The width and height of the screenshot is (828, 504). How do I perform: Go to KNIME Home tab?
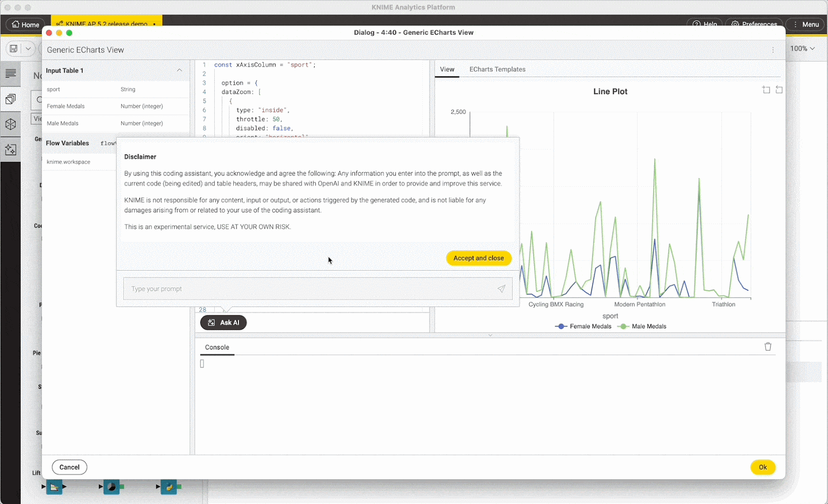click(x=25, y=24)
